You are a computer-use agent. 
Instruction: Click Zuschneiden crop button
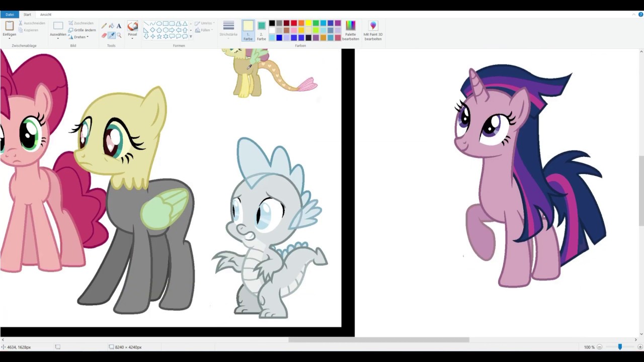click(x=80, y=23)
